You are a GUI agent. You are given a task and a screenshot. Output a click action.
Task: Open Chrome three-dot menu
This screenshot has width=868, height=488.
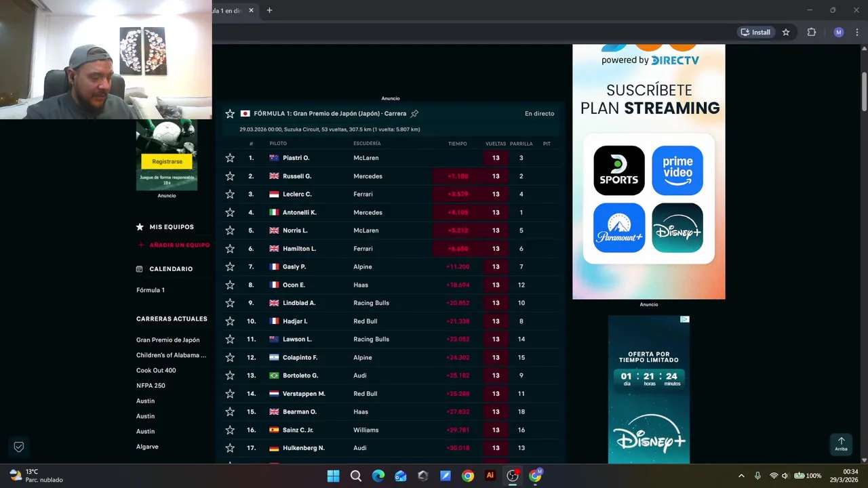(857, 32)
